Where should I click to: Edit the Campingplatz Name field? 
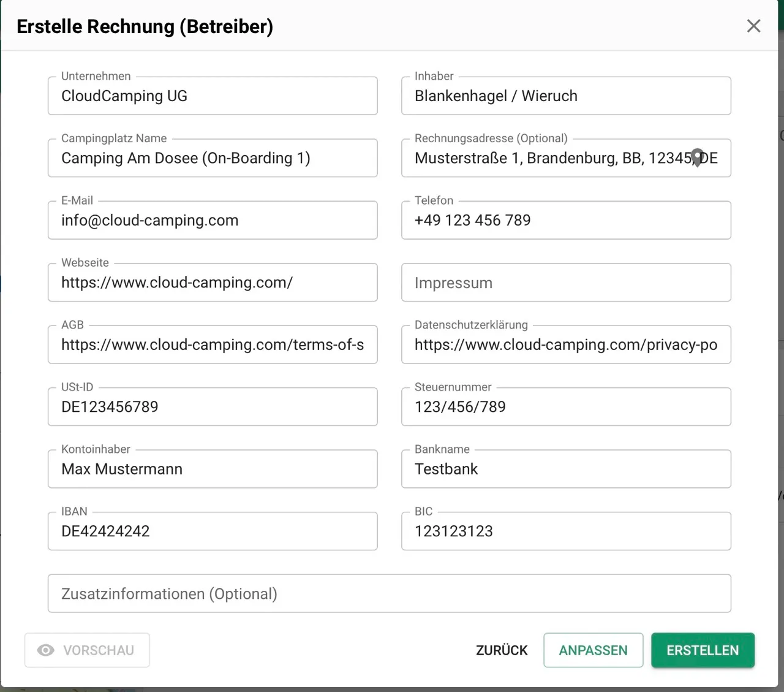pos(213,158)
